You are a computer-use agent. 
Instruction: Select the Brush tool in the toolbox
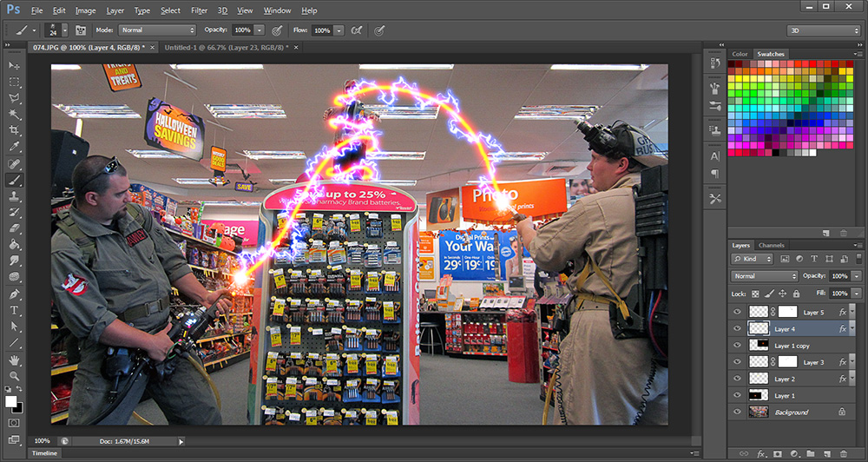(x=15, y=180)
